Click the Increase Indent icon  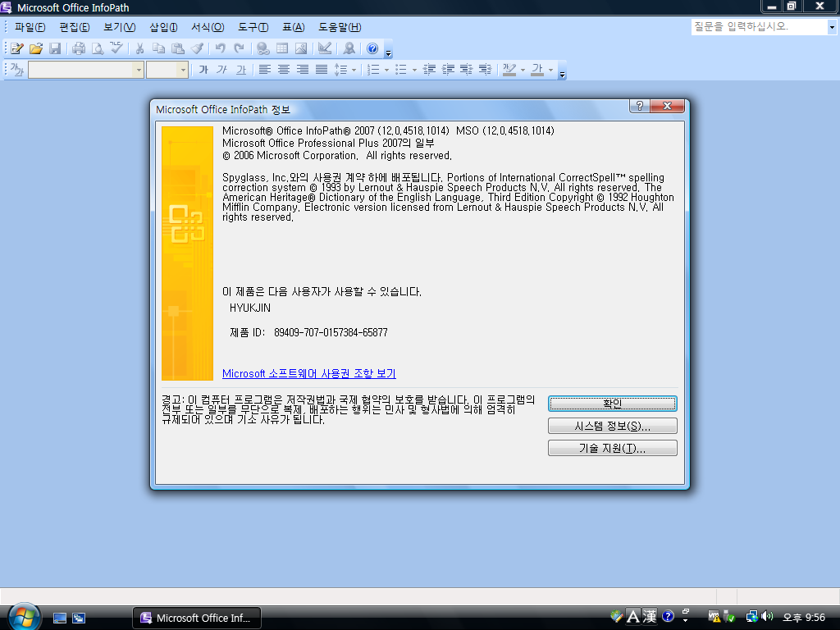click(x=448, y=70)
